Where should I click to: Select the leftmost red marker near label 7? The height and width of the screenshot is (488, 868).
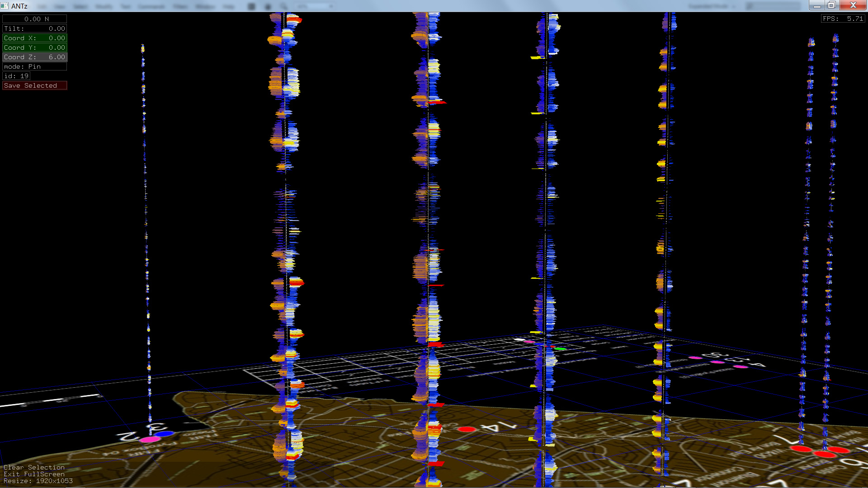tap(801, 449)
